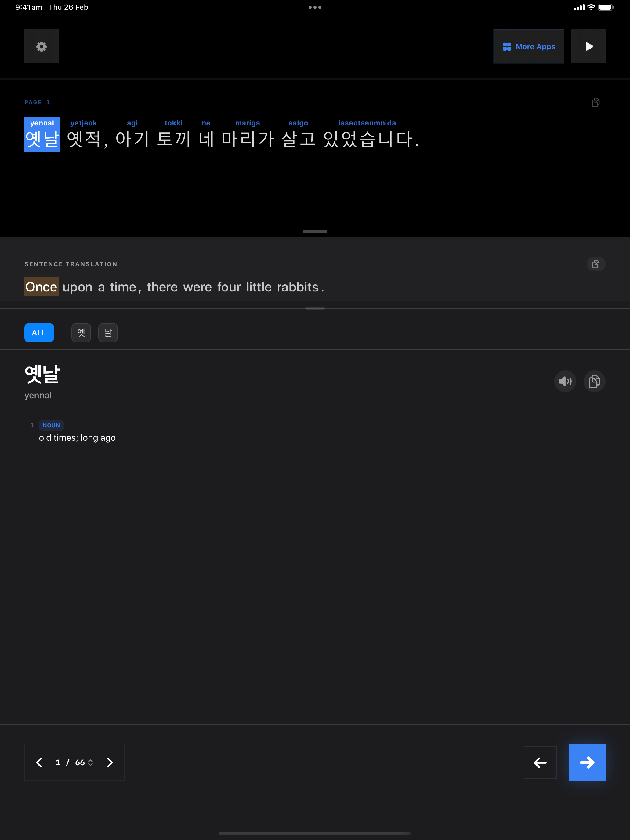Go to the previous page chevron
The image size is (630, 840).
pyautogui.click(x=39, y=762)
